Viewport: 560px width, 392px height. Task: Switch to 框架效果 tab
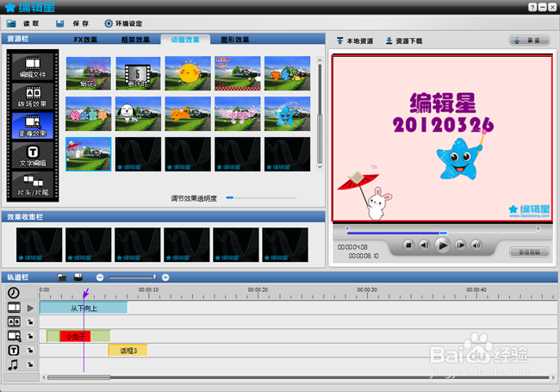(135, 40)
